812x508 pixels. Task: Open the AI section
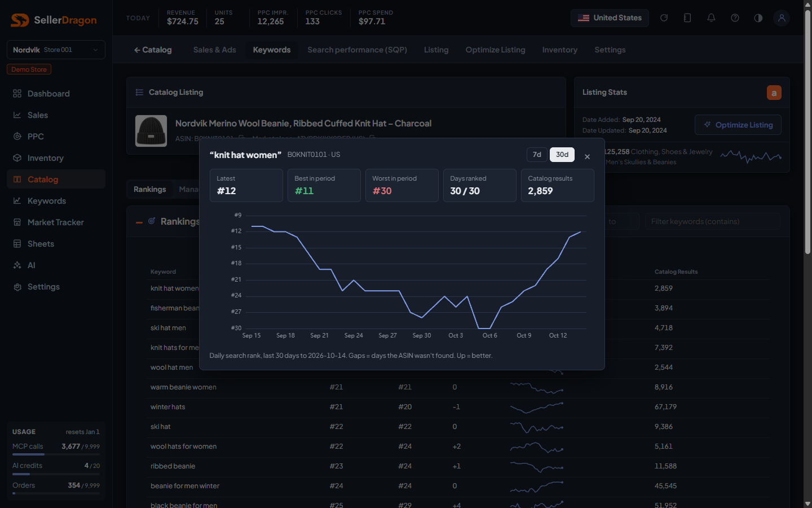click(56, 265)
